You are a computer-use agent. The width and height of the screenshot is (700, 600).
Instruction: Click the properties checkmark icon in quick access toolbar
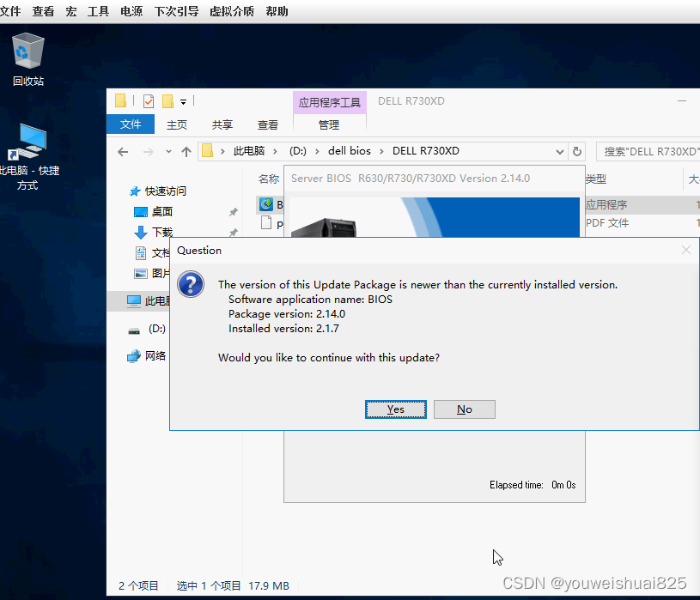(x=149, y=101)
